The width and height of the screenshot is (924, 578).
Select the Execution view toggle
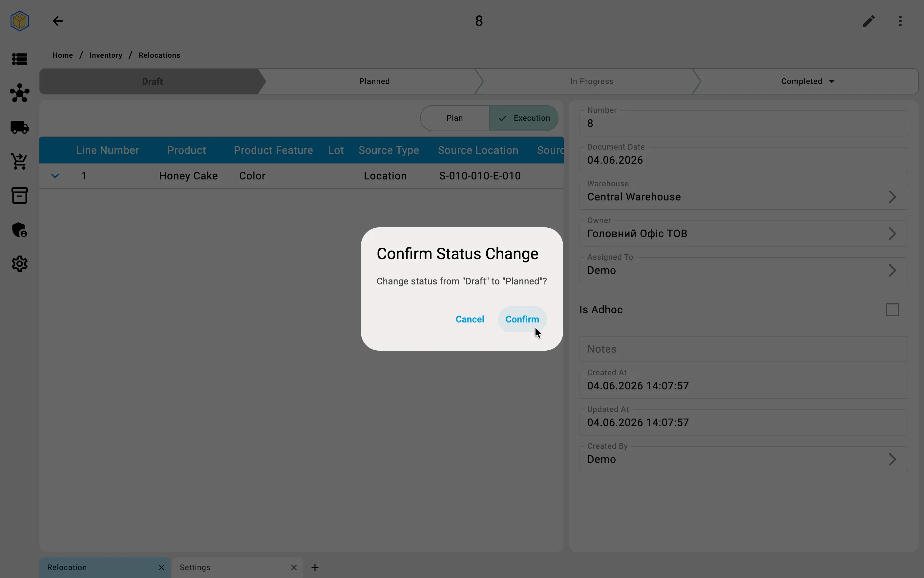point(523,118)
